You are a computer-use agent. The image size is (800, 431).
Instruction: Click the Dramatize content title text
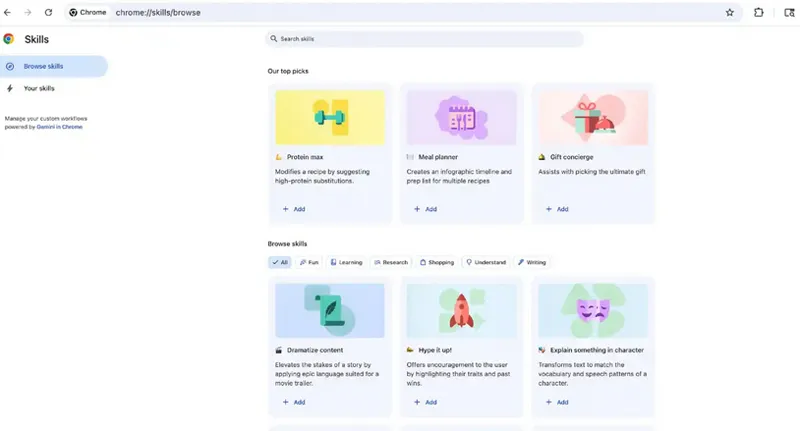pos(315,350)
